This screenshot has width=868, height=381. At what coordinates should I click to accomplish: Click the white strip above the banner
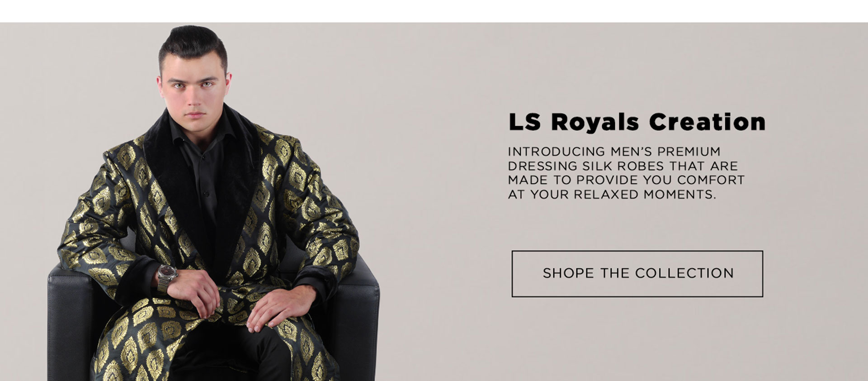(x=434, y=11)
